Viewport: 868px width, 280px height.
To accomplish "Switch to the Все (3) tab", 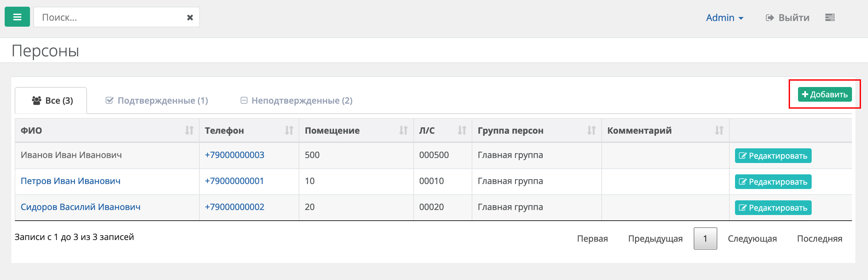I will [x=51, y=100].
